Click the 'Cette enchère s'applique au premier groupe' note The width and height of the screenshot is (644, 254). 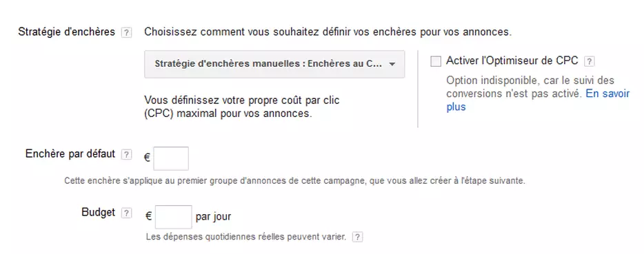tap(294, 181)
